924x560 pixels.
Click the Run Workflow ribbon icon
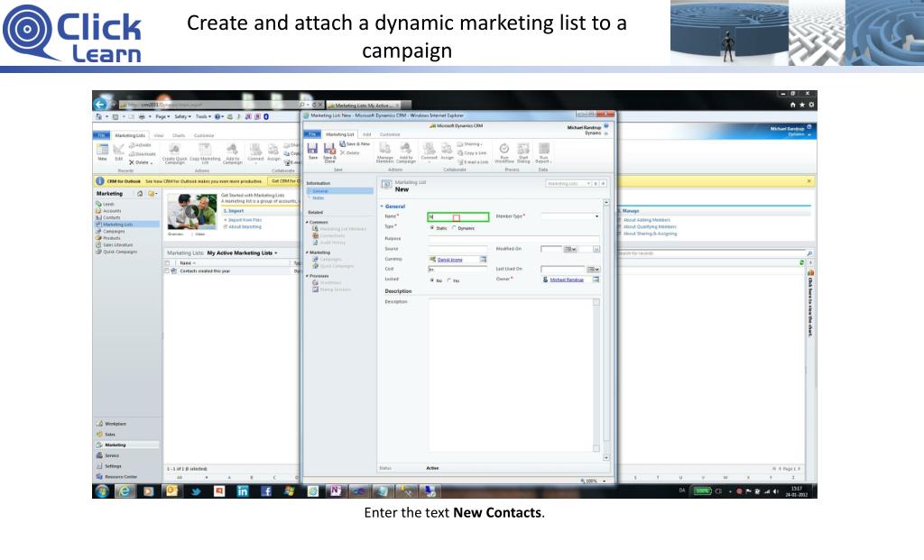coord(504,152)
